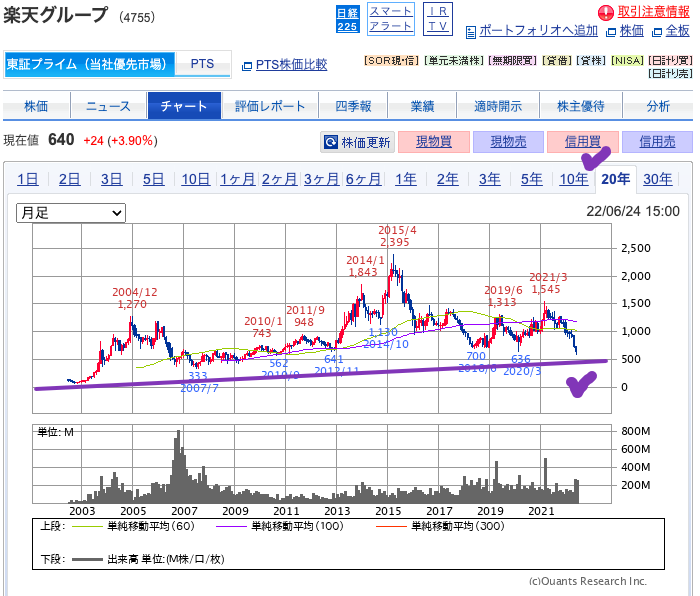This screenshot has width=700, height=596.
Task: Click the 2004/12 1,270 peak label
Action: [x=134, y=298]
